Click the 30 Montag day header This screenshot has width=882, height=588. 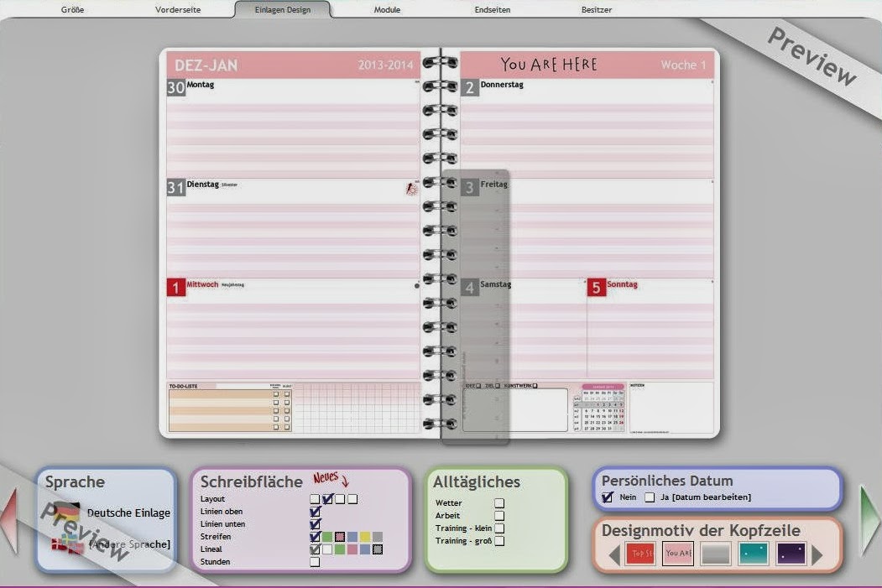point(190,87)
